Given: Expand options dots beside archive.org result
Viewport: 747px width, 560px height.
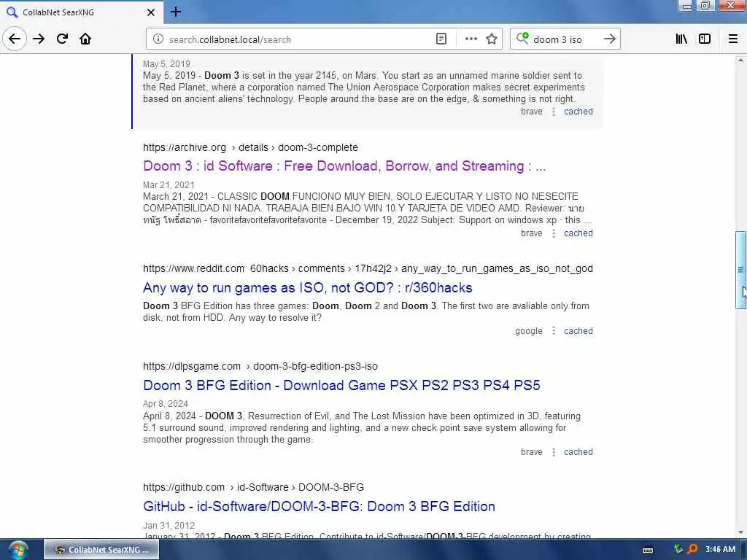Looking at the screenshot, I should (553, 233).
